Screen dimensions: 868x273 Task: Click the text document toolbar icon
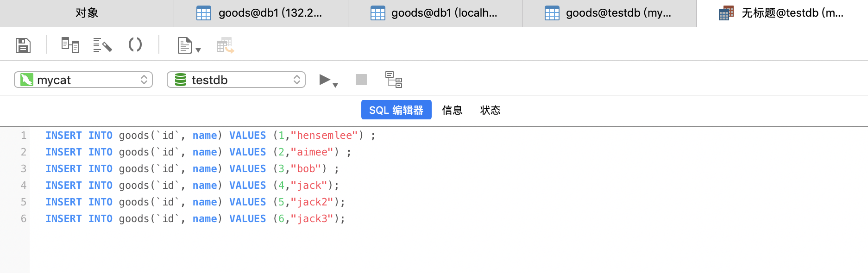[185, 45]
